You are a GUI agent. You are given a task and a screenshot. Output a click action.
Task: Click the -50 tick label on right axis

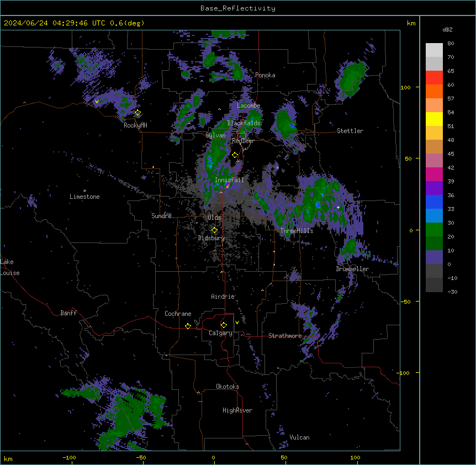point(405,302)
